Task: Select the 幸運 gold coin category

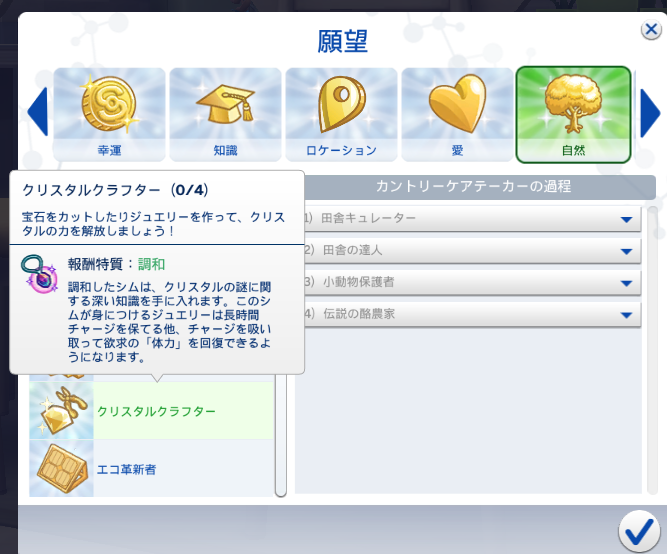Action: coord(109,114)
